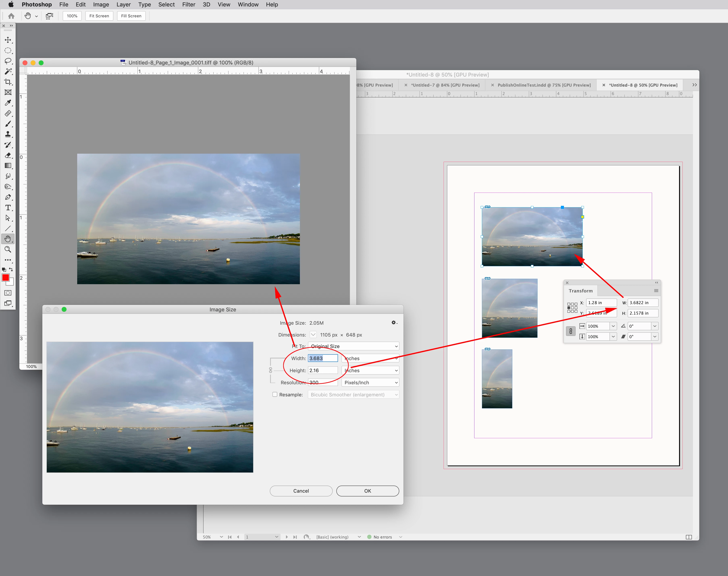728x576 pixels.
Task: Click OK in Image Size dialog
Action: click(x=367, y=491)
